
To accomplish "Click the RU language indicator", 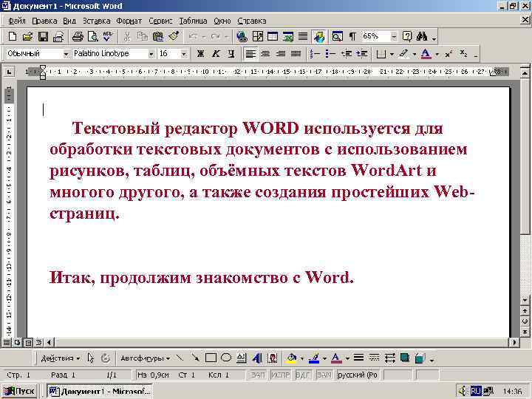I will click(475, 391).
